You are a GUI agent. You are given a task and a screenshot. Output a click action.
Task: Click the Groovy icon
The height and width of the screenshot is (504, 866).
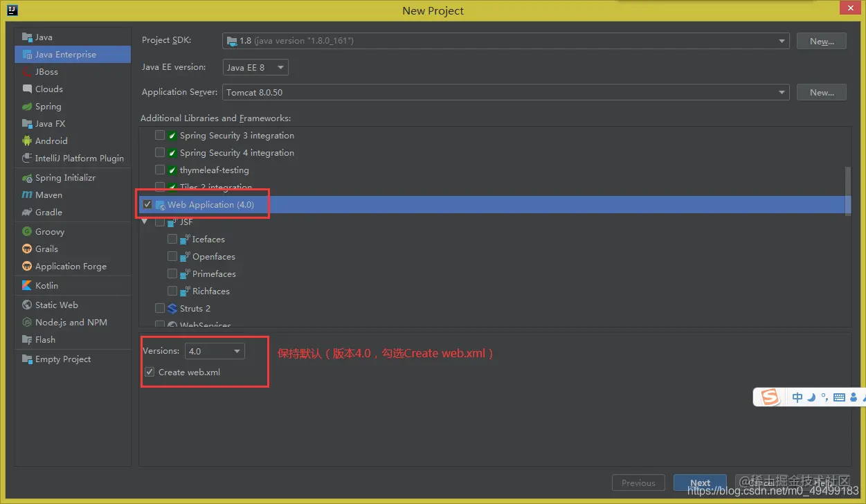point(27,232)
